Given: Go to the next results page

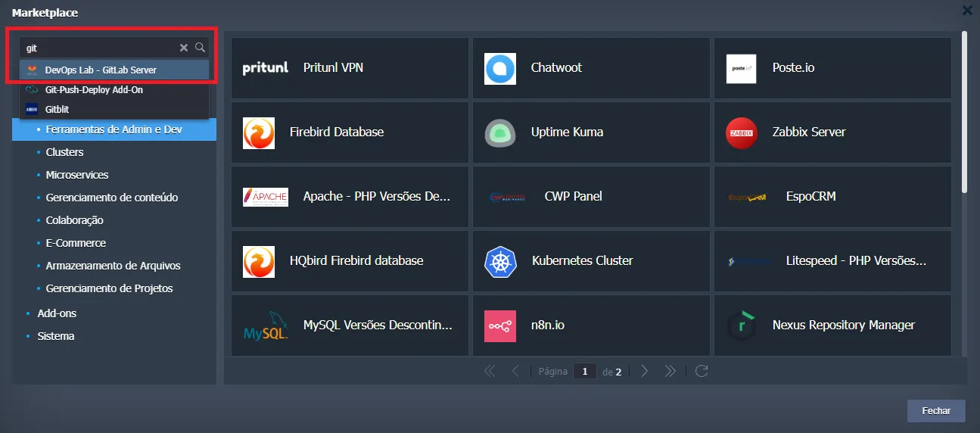Looking at the screenshot, I should pyautogui.click(x=644, y=371).
